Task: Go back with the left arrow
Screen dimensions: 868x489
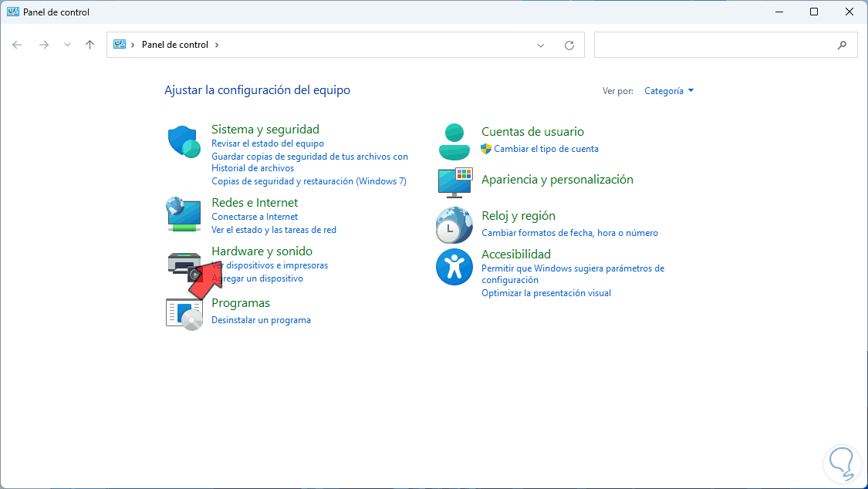Action: (x=17, y=45)
